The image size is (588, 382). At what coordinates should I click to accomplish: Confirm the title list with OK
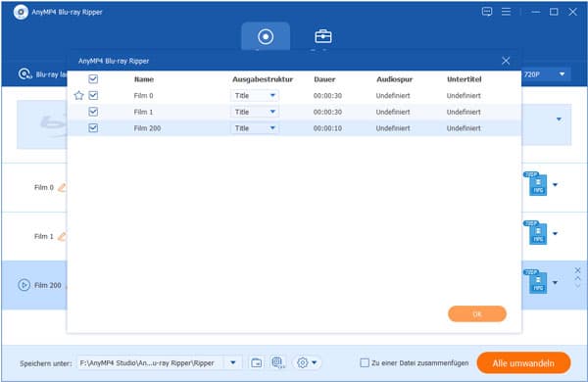coord(477,313)
